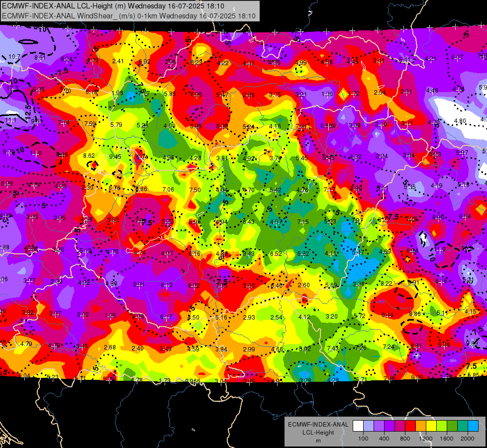Viewport: 487px width, 448px height.
Task: Click the wind shear value '12.3'
Action: point(12,88)
